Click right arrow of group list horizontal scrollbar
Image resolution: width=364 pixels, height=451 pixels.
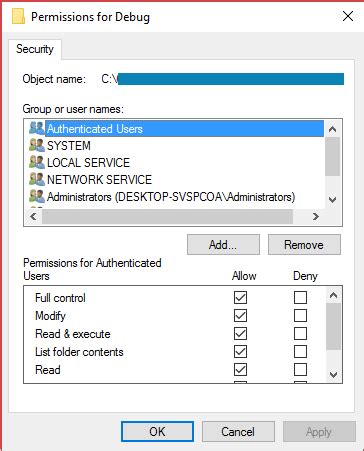(x=316, y=217)
